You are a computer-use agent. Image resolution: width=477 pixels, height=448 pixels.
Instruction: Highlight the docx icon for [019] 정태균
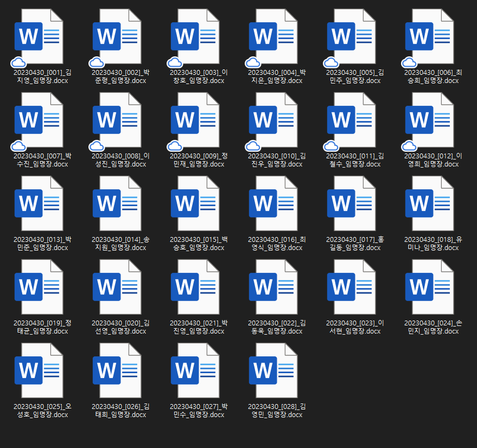click(39, 287)
